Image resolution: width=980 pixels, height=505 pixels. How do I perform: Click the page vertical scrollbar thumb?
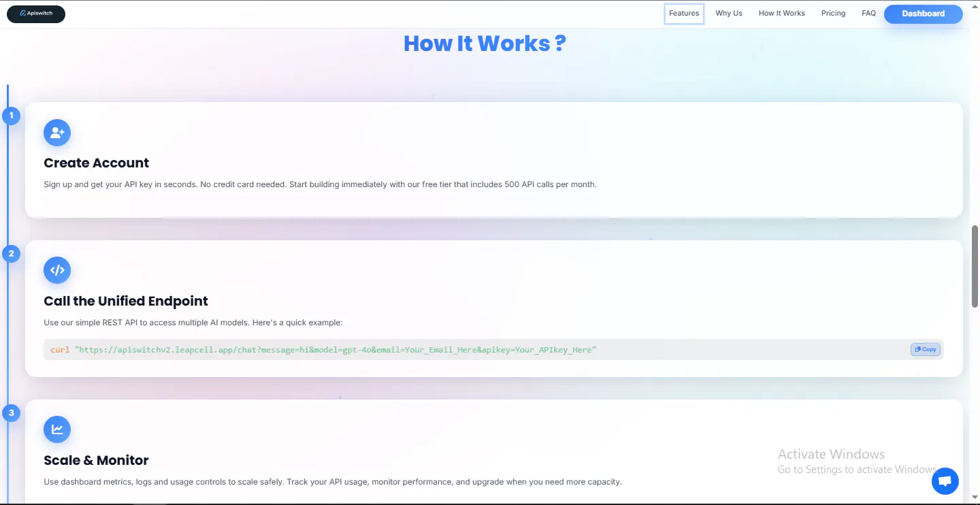click(975, 265)
